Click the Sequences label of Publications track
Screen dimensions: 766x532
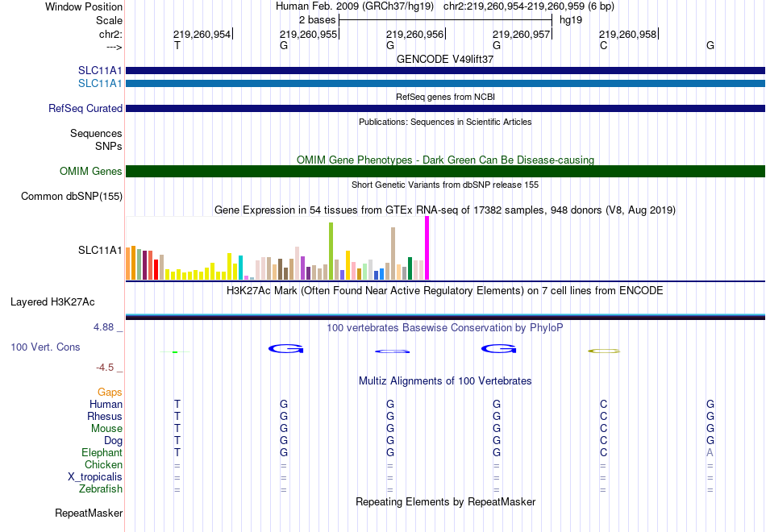click(96, 133)
